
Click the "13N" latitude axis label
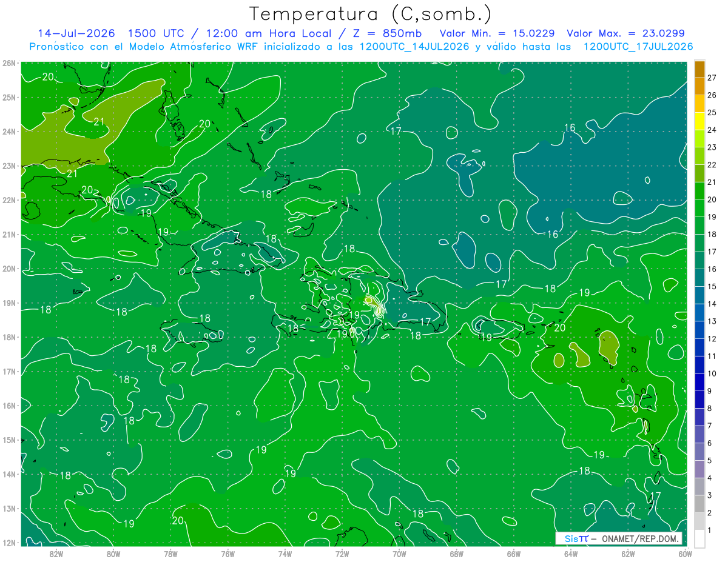[x=8, y=508]
